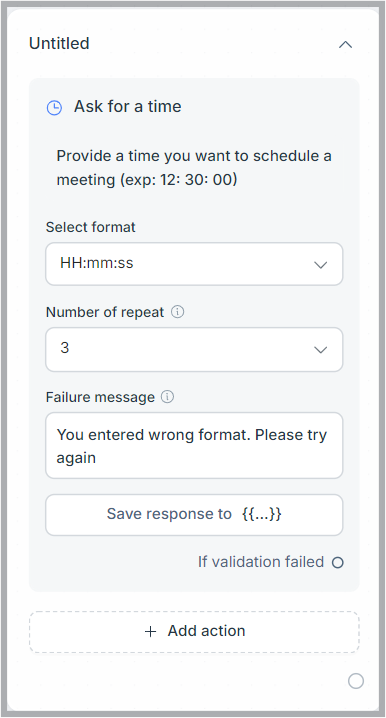Click the bottom output connector circle of the block
This screenshot has width=386, height=718.
point(356,681)
